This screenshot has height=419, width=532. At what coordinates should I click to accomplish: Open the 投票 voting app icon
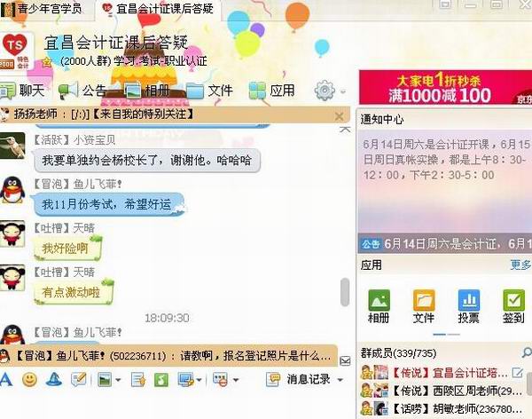pyautogui.click(x=468, y=306)
